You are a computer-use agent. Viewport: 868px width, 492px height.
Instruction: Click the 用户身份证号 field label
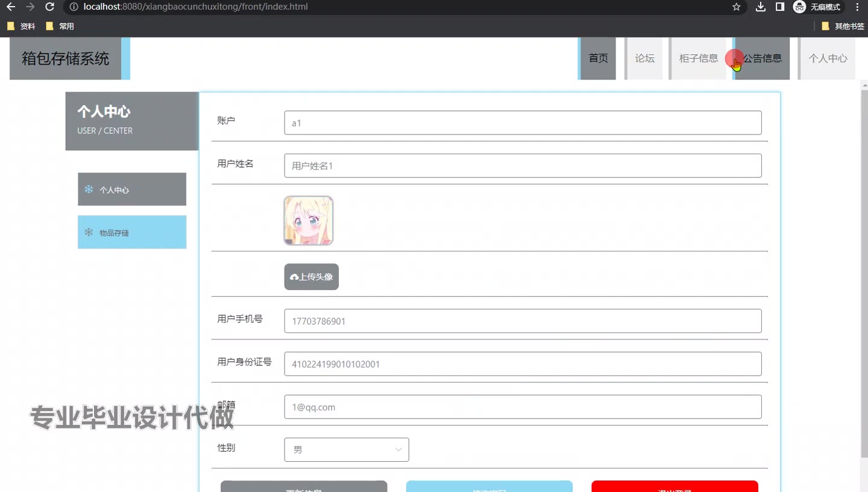click(x=244, y=362)
